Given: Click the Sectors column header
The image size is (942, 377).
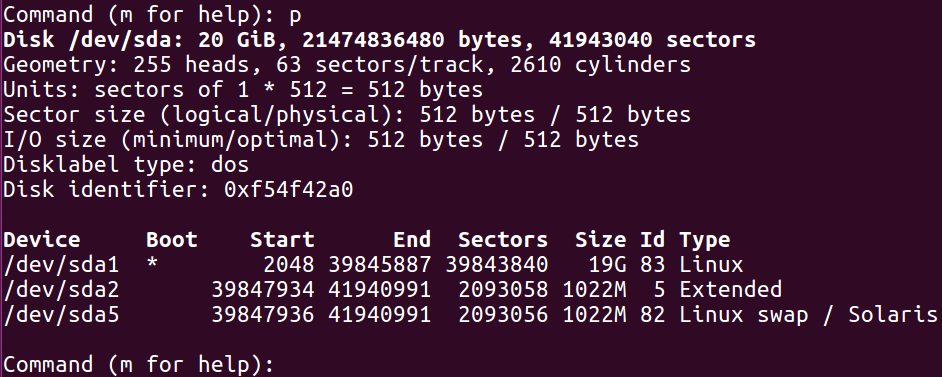Looking at the screenshot, I should tap(503, 240).
